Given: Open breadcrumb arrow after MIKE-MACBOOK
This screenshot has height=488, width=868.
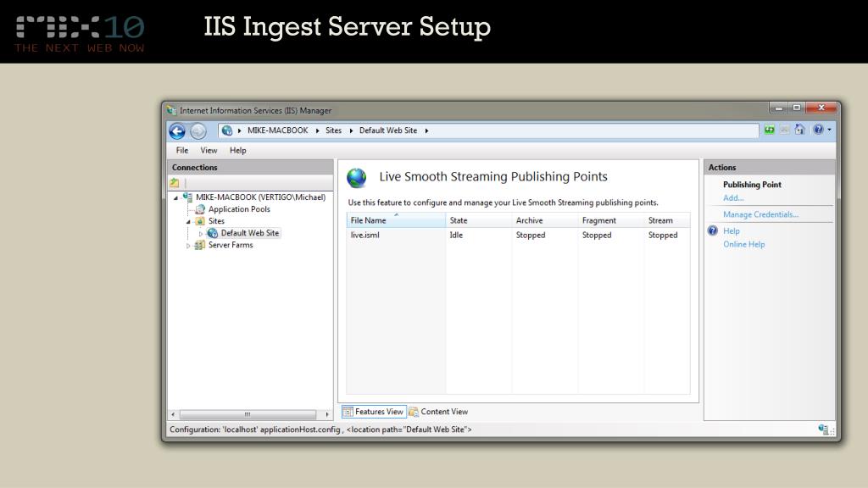Looking at the screenshot, I should (317, 130).
